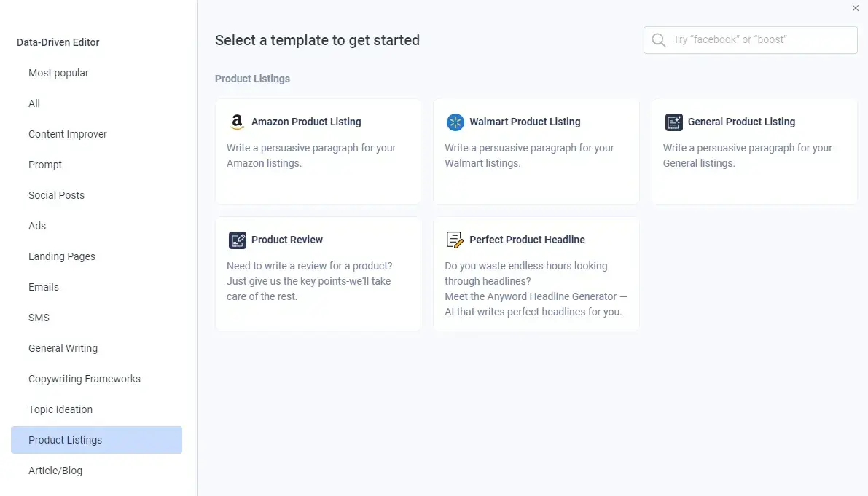Viewport: 868px width, 496px height.
Task: Click the Amazon logo icon
Action: click(237, 122)
